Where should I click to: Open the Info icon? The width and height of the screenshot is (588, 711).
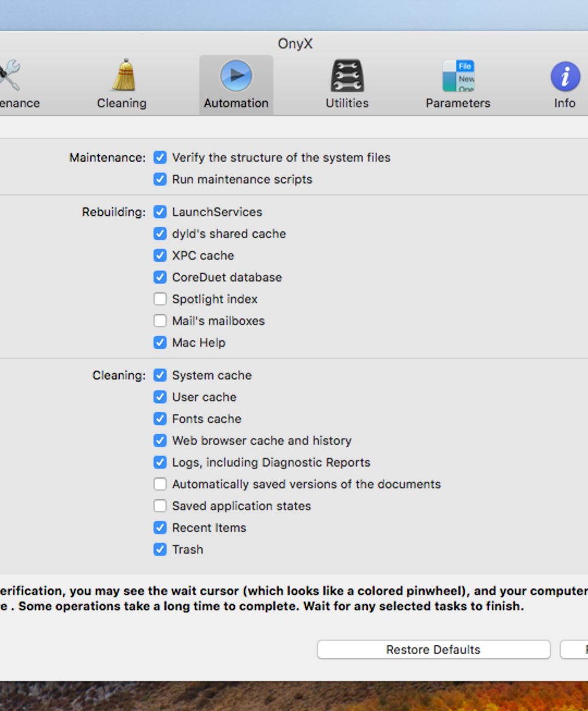click(x=565, y=76)
